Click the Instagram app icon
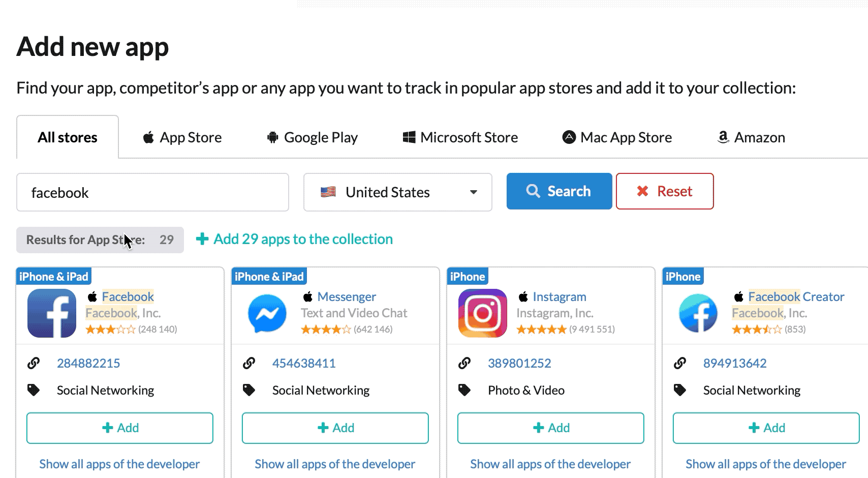868x478 pixels. (x=483, y=313)
